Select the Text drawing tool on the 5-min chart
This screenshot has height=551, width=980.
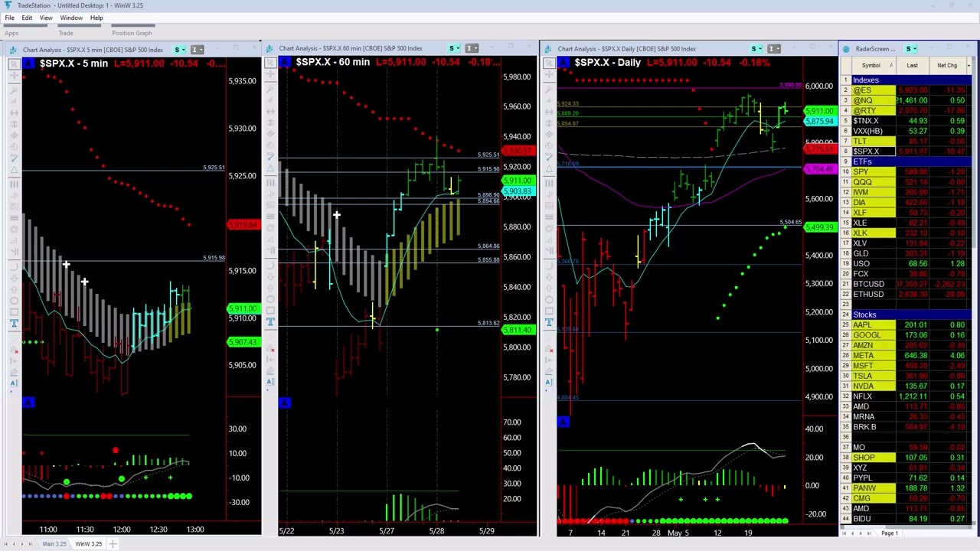click(x=14, y=323)
